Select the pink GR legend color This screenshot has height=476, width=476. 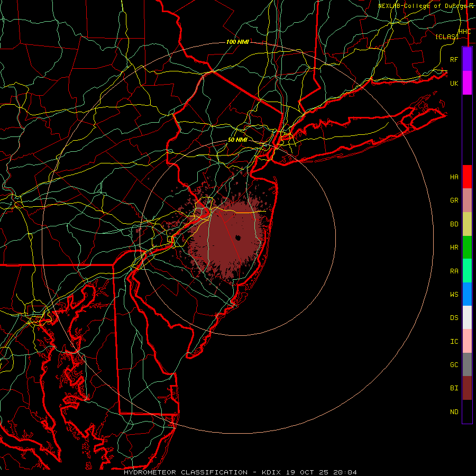click(x=467, y=200)
